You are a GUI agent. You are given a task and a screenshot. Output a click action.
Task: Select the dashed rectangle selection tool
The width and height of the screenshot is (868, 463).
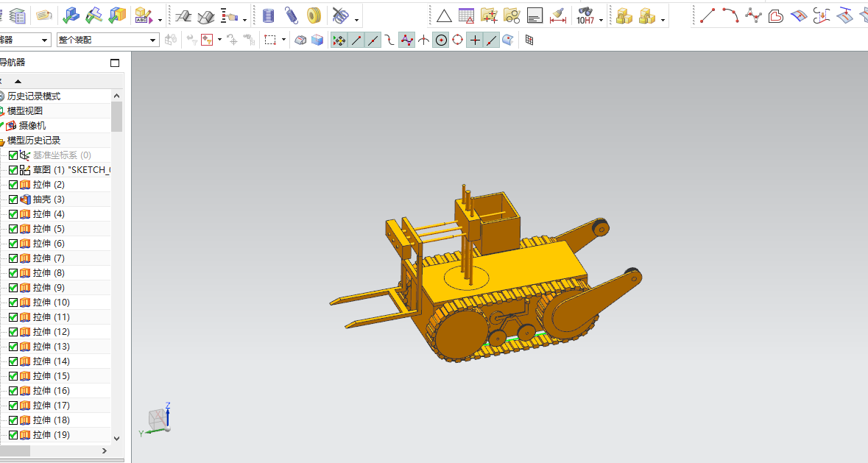pos(270,40)
